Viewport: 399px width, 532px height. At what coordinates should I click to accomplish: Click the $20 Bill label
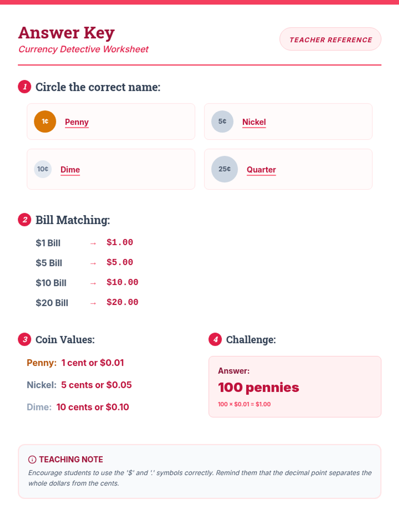[52, 303]
